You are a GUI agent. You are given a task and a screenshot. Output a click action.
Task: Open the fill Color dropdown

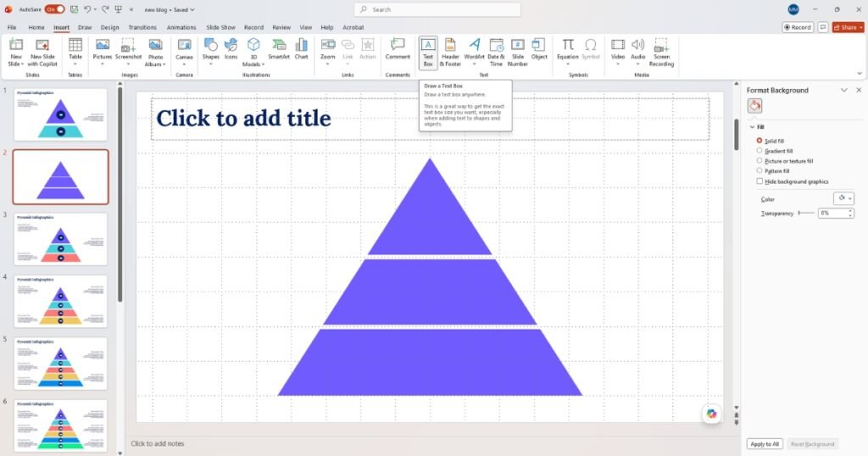(844, 198)
